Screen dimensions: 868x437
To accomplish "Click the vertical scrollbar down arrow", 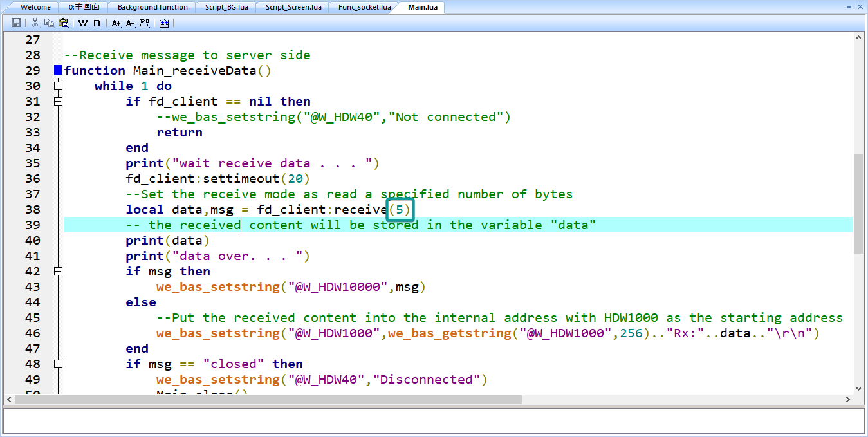I will [858, 388].
